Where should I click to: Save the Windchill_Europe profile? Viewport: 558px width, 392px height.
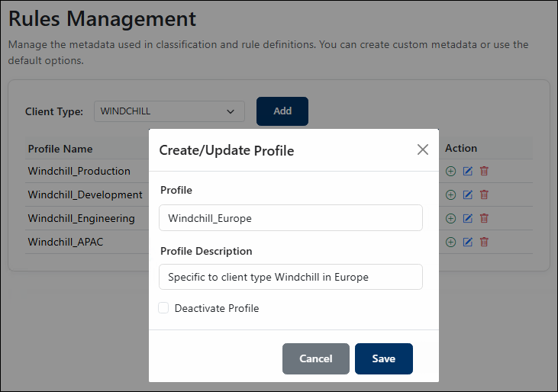tap(384, 358)
